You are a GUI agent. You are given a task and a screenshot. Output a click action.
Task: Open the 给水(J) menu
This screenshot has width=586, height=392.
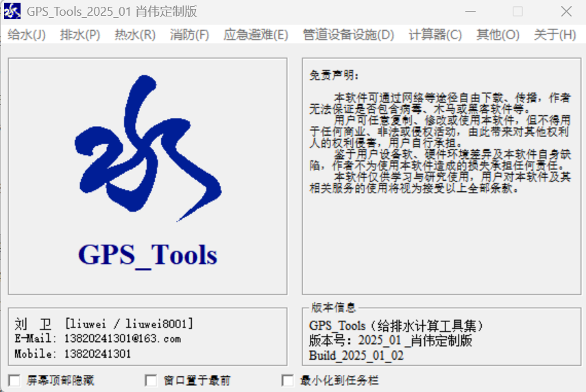pyautogui.click(x=27, y=35)
